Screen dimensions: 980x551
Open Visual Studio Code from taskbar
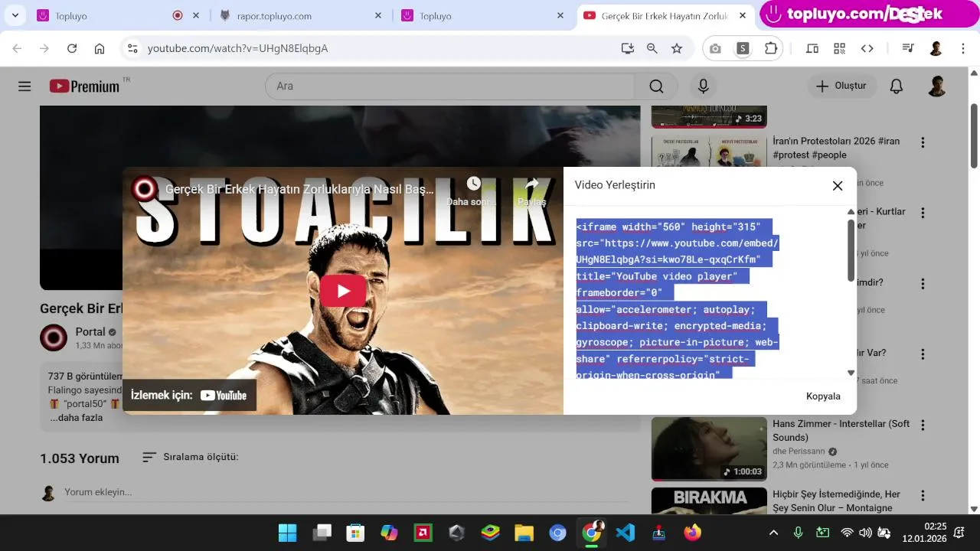pos(626,533)
